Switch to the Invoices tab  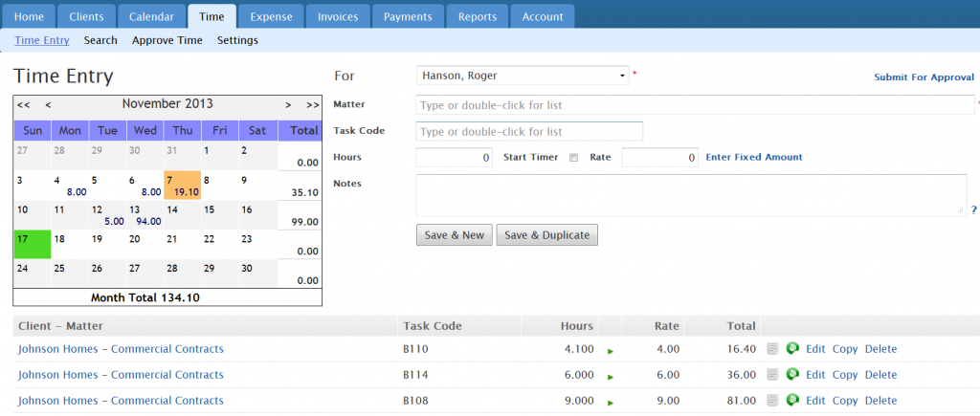(x=338, y=16)
